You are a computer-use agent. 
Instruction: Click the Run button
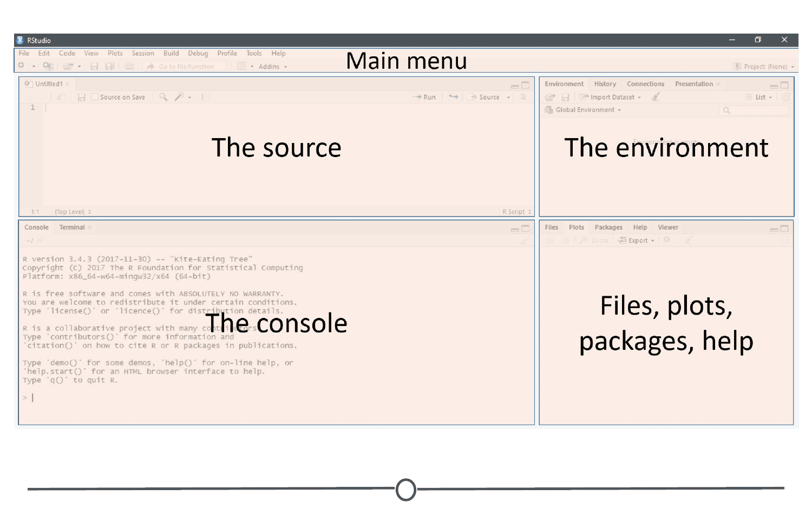[x=424, y=97]
